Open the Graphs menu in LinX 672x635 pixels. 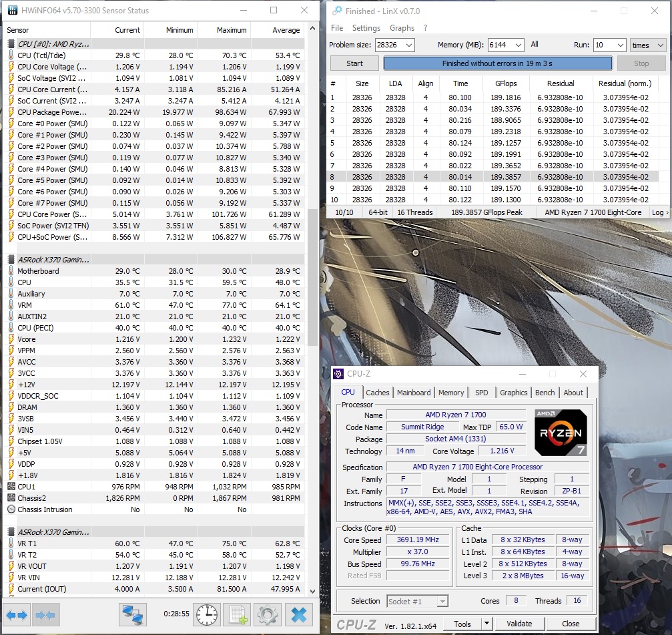(x=402, y=28)
